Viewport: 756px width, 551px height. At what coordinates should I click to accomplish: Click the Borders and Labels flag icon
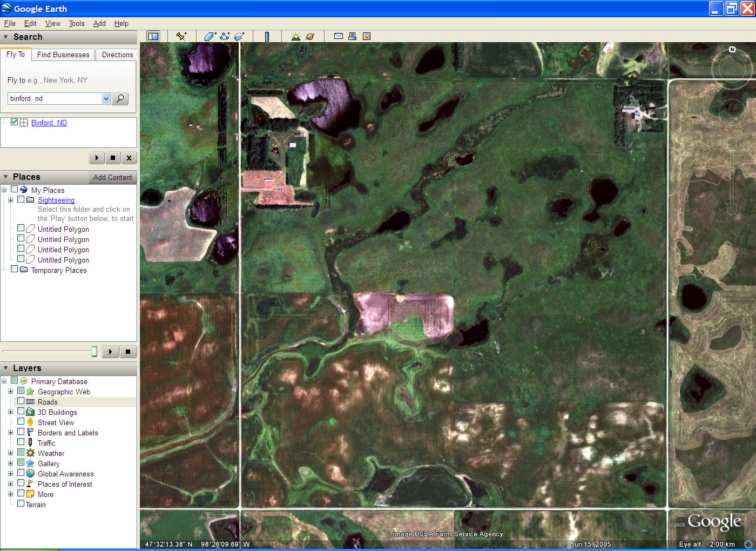(30, 433)
